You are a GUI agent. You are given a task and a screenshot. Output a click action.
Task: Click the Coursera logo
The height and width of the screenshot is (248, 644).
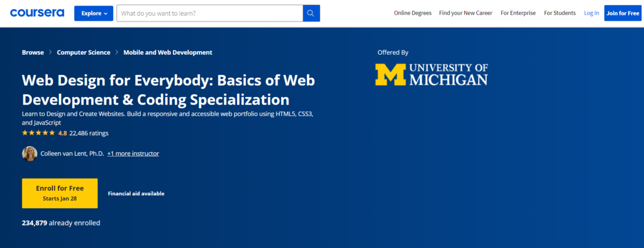tap(37, 13)
